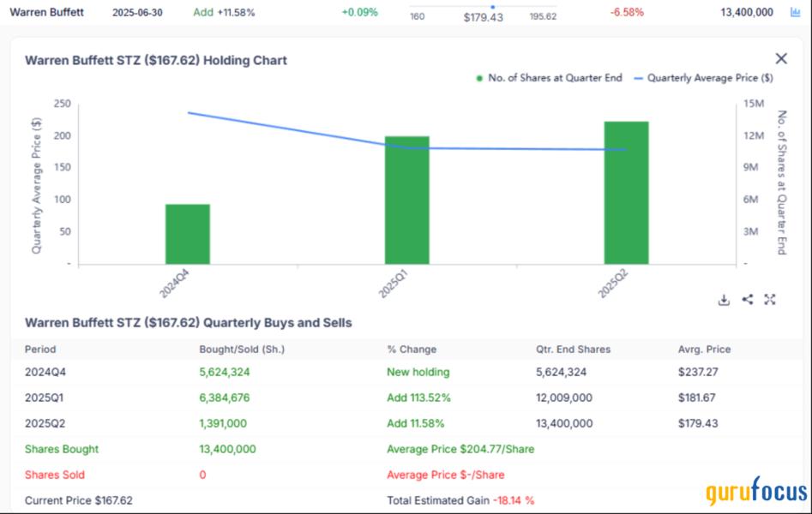The image size is (812, 514).
Task: Select the 2025Q1 period row label
Action: 44,397
